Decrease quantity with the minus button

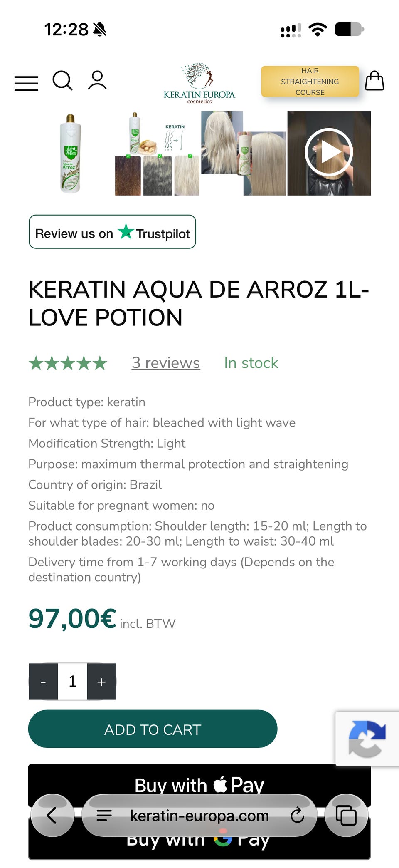[x=43, y=682]
